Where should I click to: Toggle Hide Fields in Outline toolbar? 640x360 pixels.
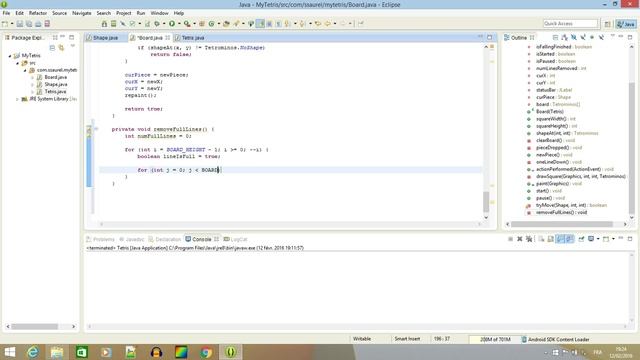(574, 38)
